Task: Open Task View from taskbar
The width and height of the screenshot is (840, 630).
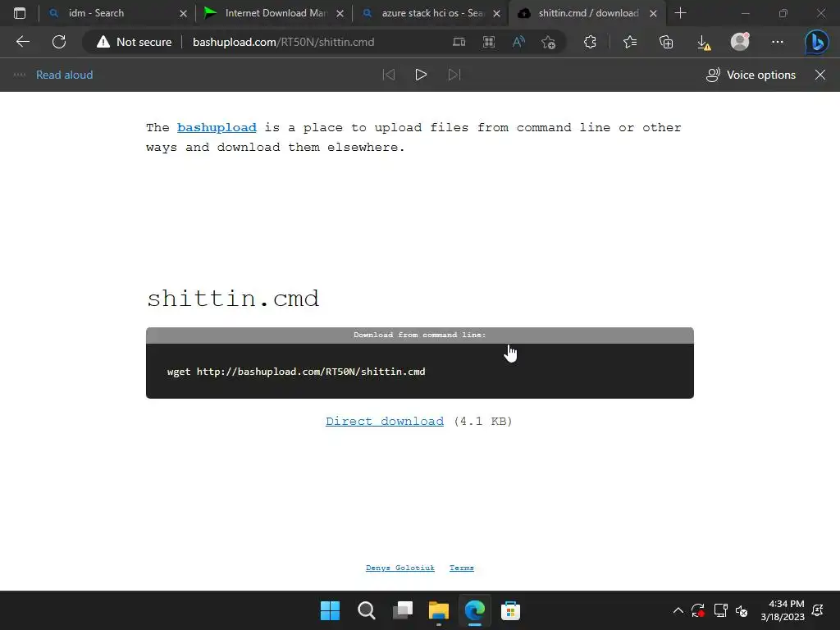Action: (403, 610)
